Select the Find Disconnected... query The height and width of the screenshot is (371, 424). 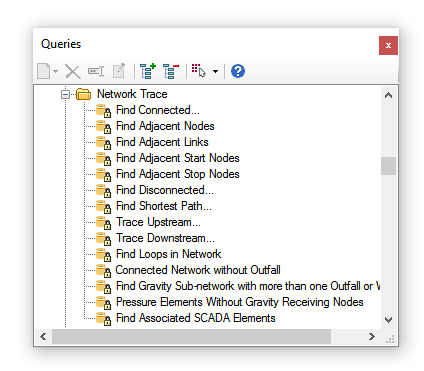point(165,190)
